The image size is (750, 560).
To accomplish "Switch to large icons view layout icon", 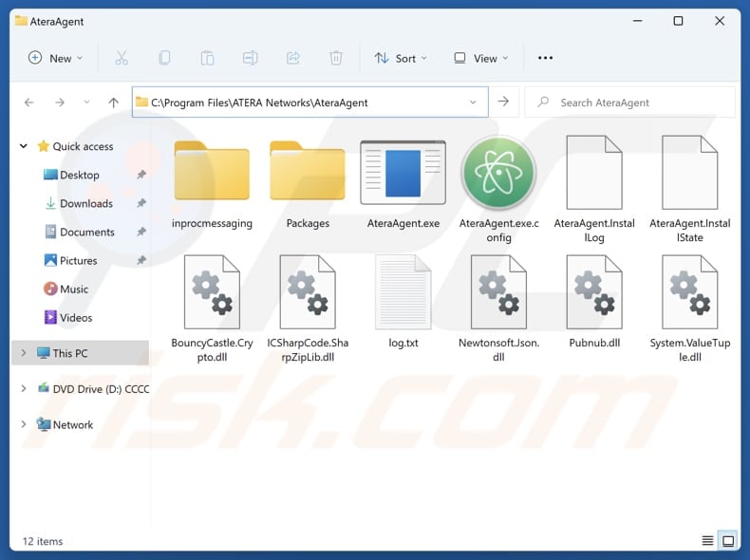I will coord(728,541).
